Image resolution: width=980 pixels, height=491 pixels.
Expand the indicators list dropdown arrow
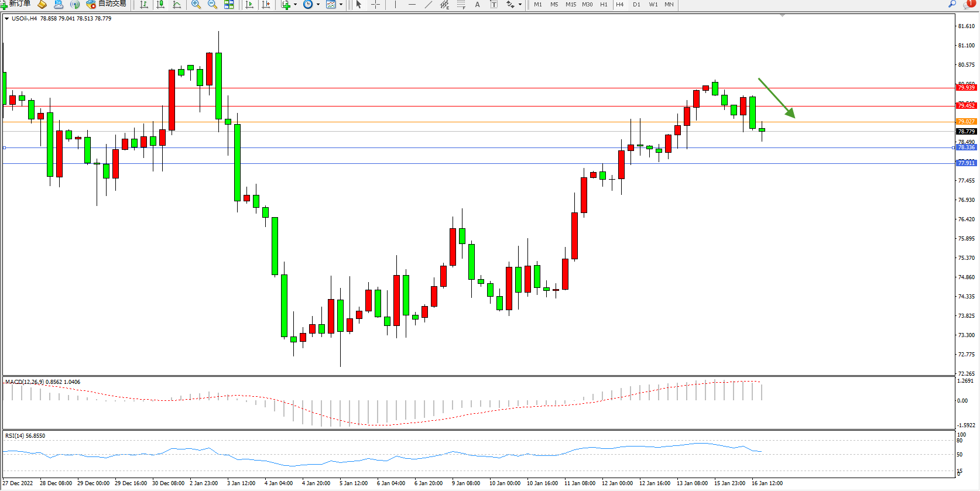(295, 4)
